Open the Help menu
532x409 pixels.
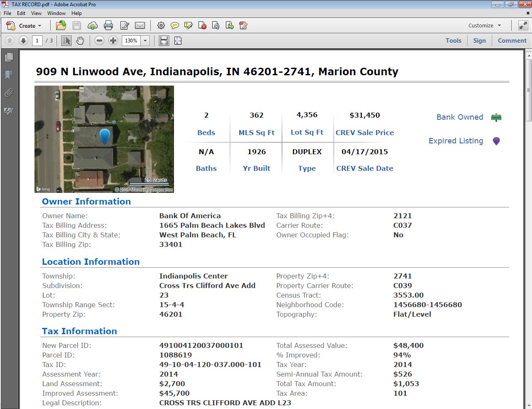tap(76, 13)
